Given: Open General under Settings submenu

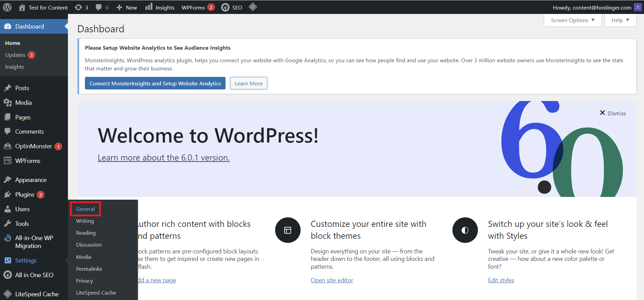Looking at the screenshot, I should tap(85, 209).
